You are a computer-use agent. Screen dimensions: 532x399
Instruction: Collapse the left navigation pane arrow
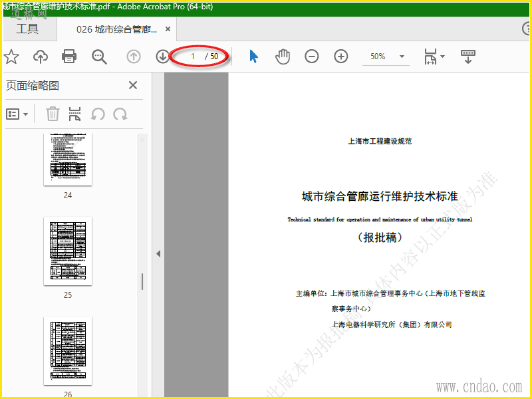tap(158, 254)
